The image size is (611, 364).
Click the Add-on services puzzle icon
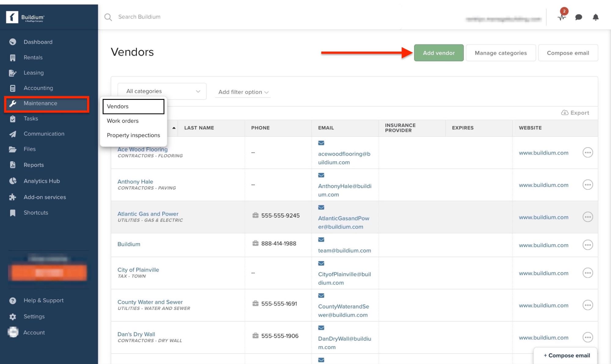(13, 197)
